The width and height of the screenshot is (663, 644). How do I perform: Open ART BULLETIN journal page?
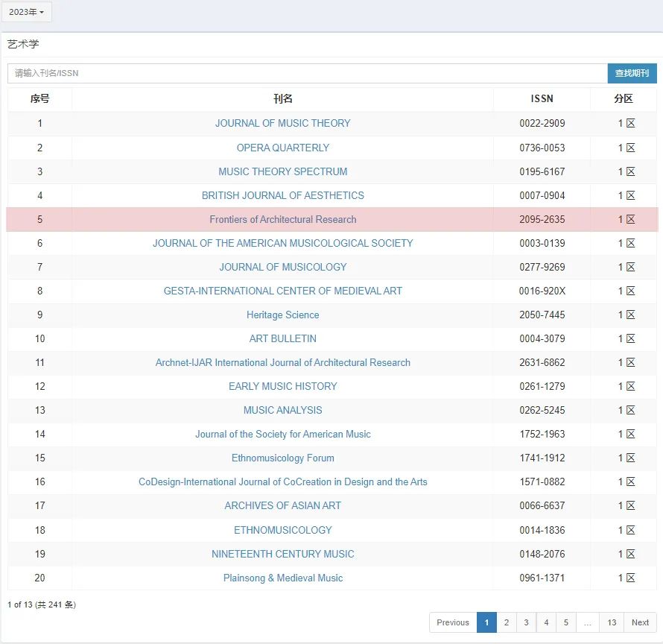(282, 338)
